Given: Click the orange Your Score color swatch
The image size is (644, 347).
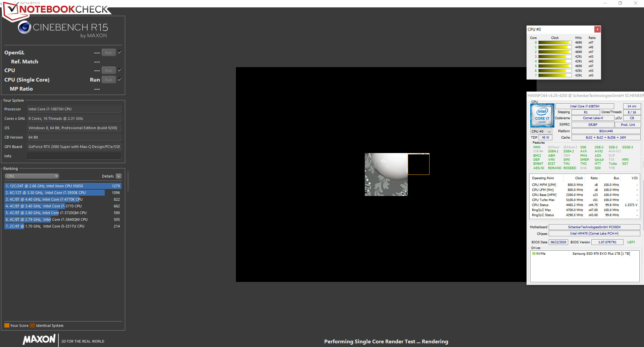Looking at the screenshot, I should (7, 325).
